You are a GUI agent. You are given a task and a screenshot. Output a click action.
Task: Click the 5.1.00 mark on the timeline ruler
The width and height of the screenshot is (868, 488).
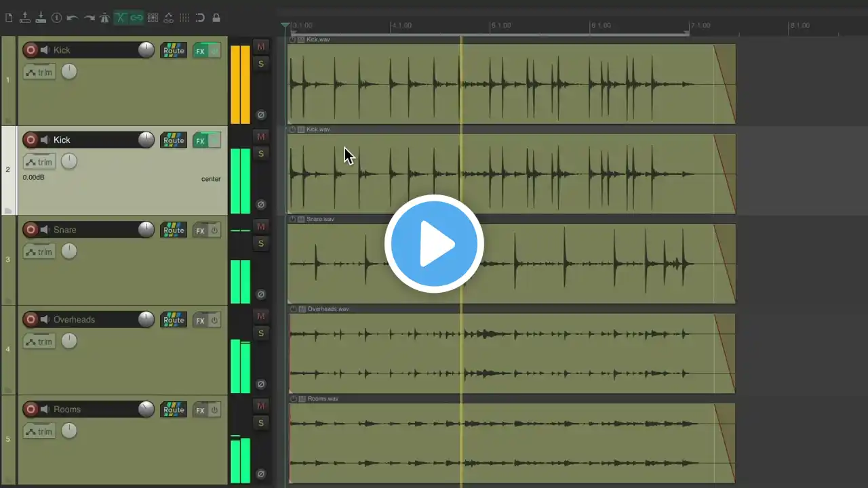click(501, 26)
